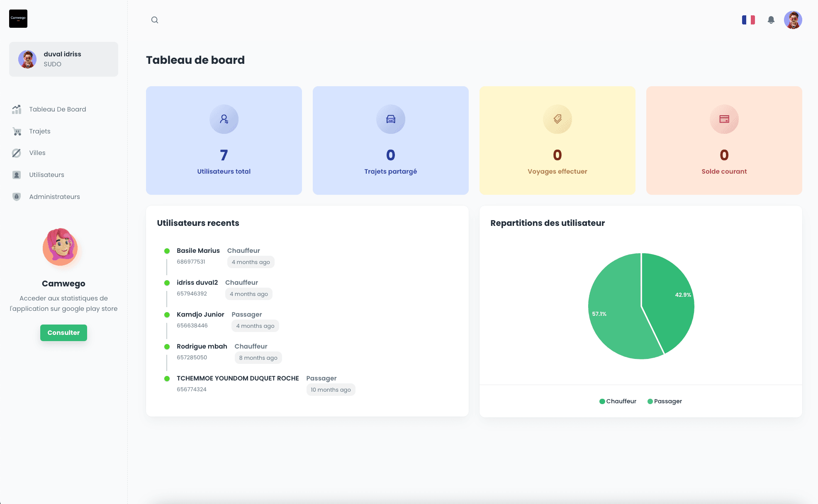Click the Utilisateurs person icon in sidebar
Screen dimensions: 818x504
coord(17,175)
